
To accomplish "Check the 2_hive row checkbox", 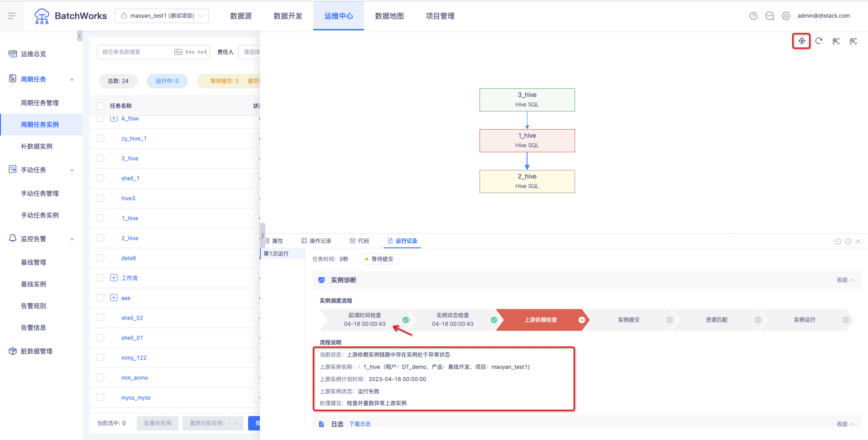I will (101, 238).
